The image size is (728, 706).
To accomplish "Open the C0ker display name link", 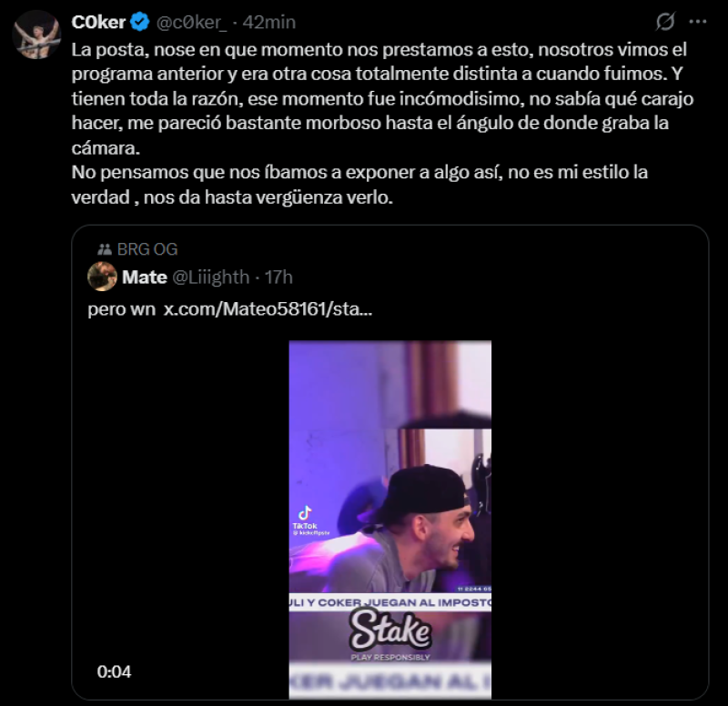I will click(x=97, y=22).
